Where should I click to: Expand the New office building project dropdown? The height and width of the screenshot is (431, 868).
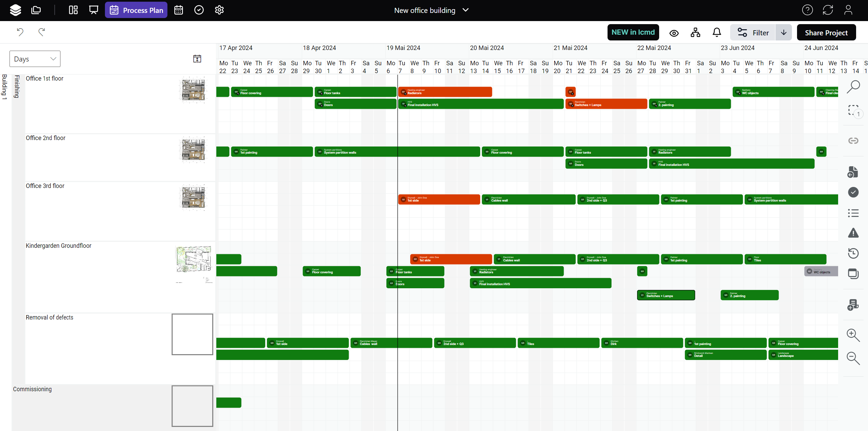(x=431, y=10)
